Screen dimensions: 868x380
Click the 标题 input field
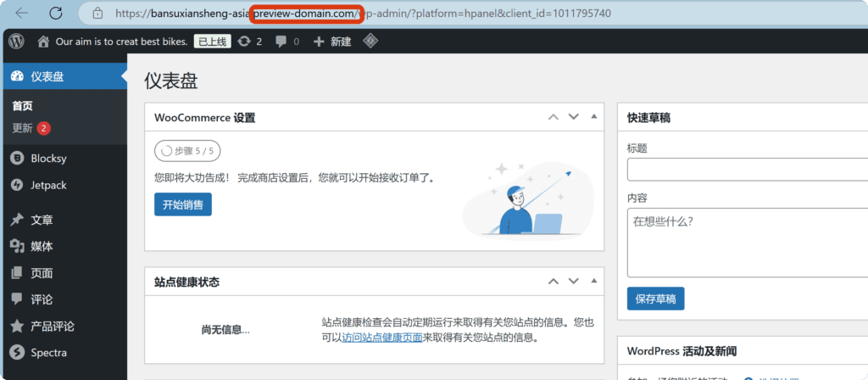746,170
